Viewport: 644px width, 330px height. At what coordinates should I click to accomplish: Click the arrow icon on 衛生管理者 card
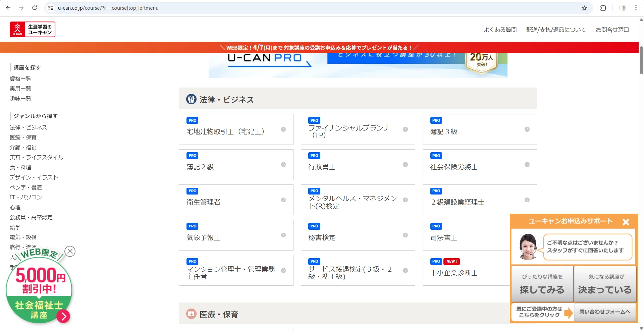coord(283,200)
